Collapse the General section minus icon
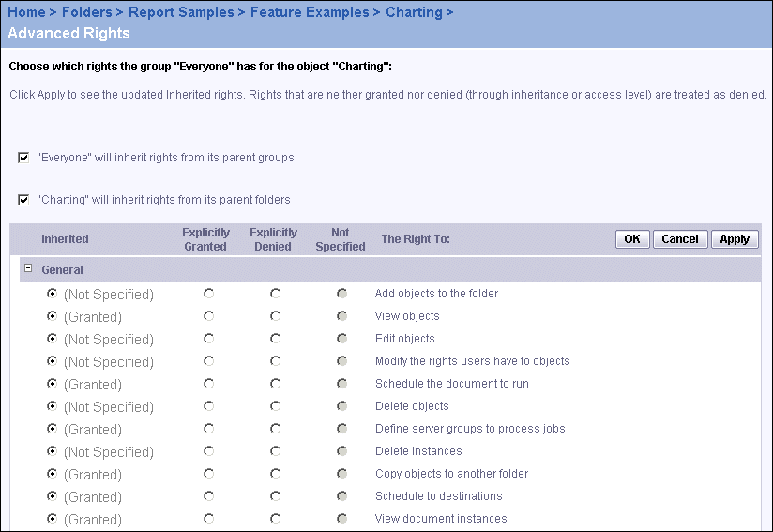This screenshot has height=532, width=773. (28, 268)
